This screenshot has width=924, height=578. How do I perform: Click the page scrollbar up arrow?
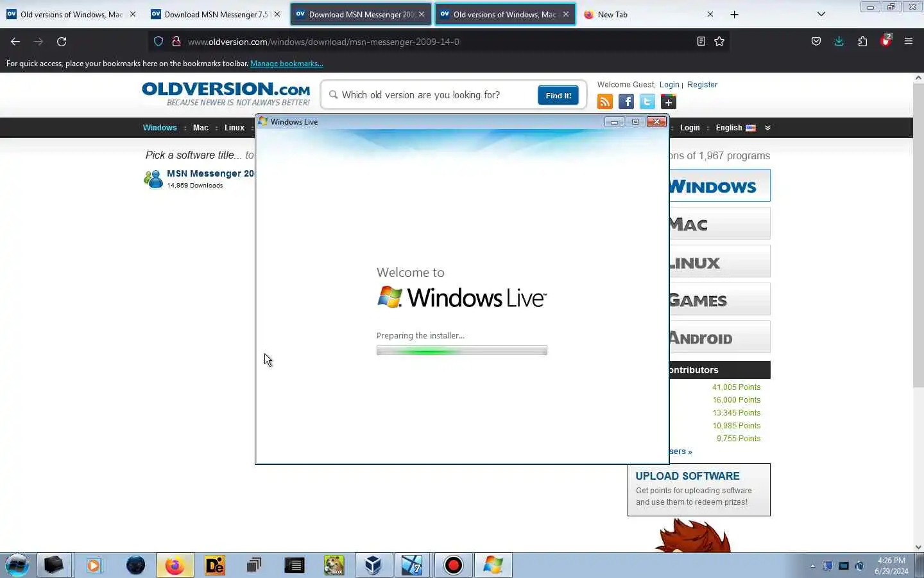(x=918, y=78)
